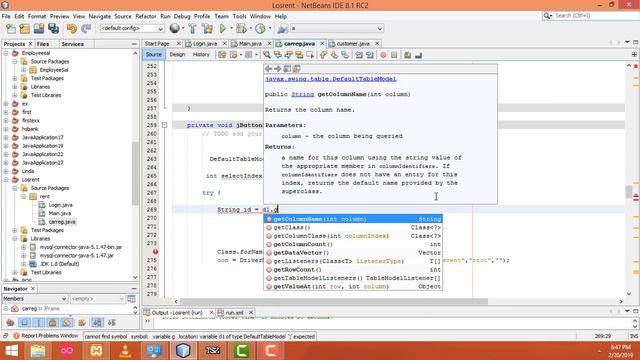This screenshot has width=640, height=360.
Task: Click the New File toolbar icon
Action: point(11,29)
